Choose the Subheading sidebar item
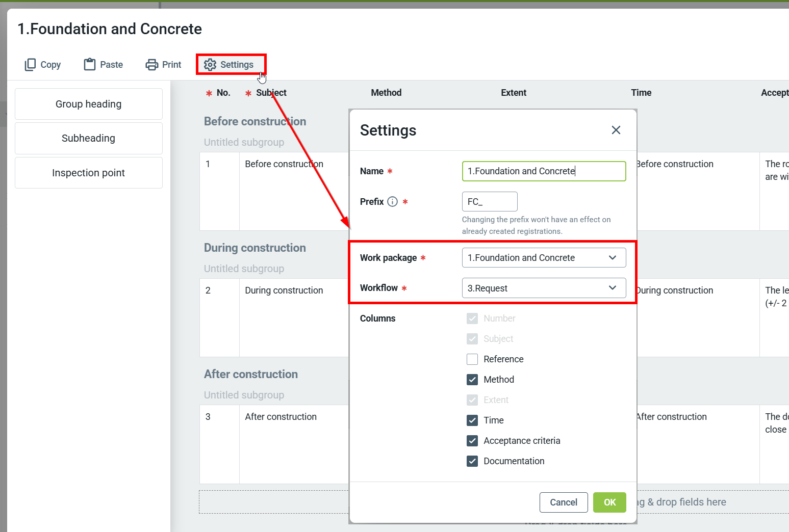This screenshot has width=789, height=532. click(89, 139)
